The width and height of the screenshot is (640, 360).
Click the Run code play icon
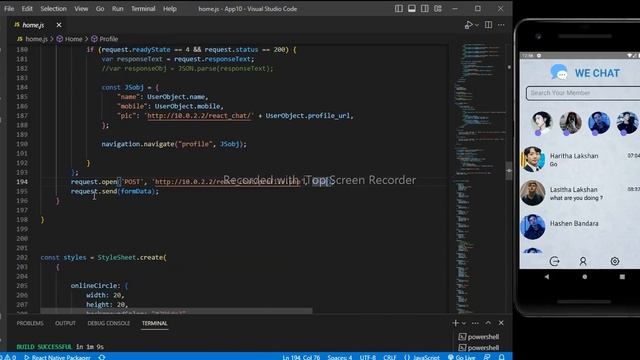click(469, 25)
